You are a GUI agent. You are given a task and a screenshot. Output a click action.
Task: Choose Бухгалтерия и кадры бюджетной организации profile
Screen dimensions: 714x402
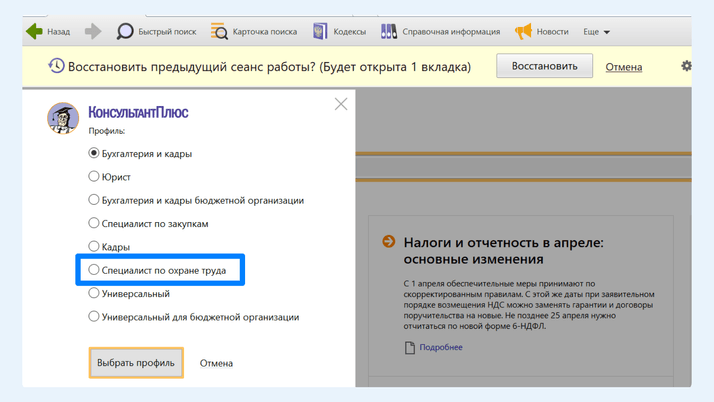196,200
